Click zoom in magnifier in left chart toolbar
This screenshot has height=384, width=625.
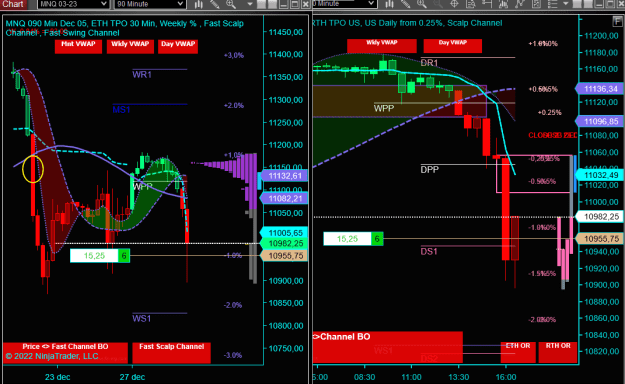point(231,4)
